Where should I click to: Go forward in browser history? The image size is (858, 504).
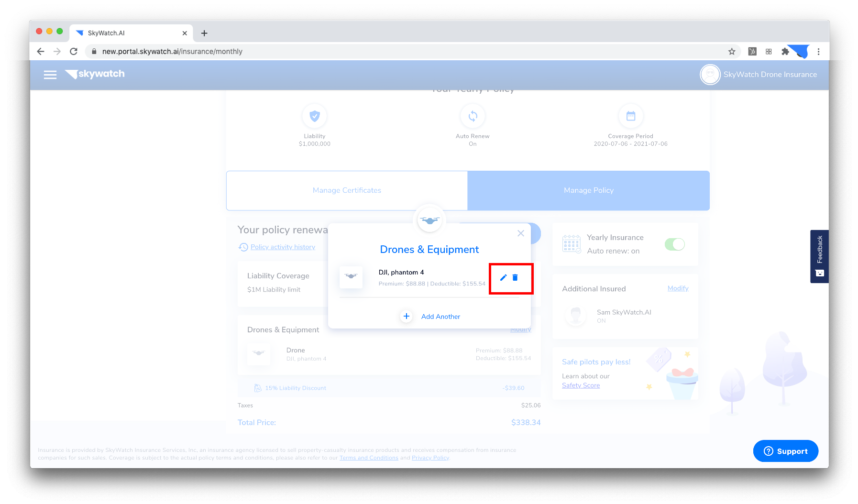coord(57,51)
